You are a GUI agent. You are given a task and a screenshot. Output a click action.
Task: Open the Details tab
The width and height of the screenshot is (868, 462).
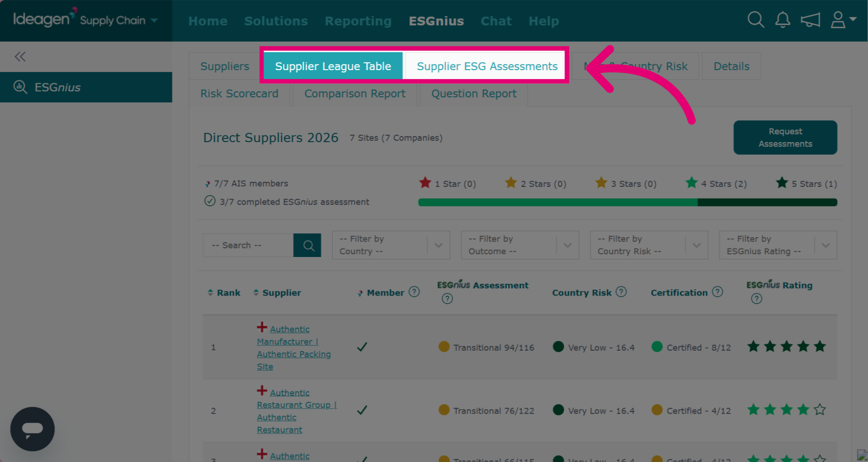click(x=731, y=66)
